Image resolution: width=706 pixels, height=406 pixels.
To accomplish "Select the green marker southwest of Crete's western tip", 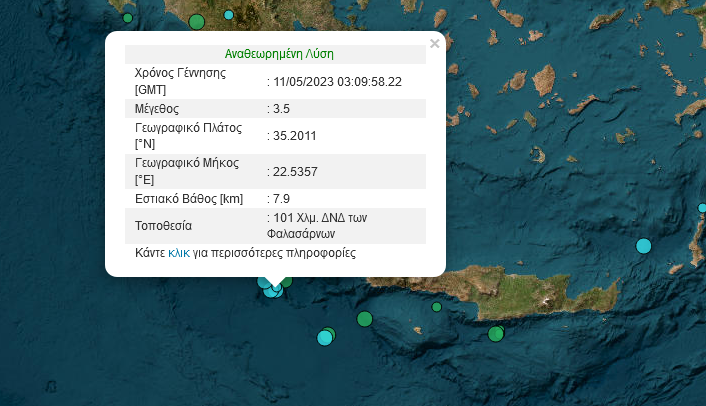I will 365,319.
